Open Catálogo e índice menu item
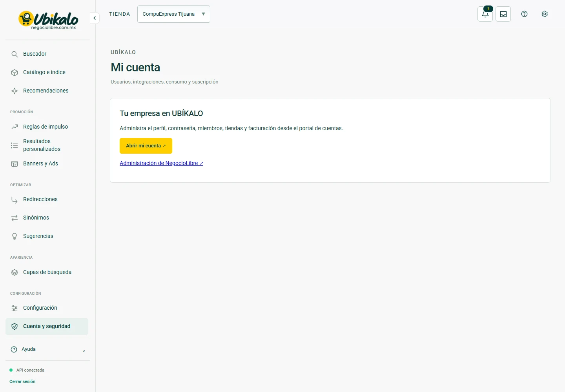This screenshot has width=565, height=392. (x=47, y=73)
